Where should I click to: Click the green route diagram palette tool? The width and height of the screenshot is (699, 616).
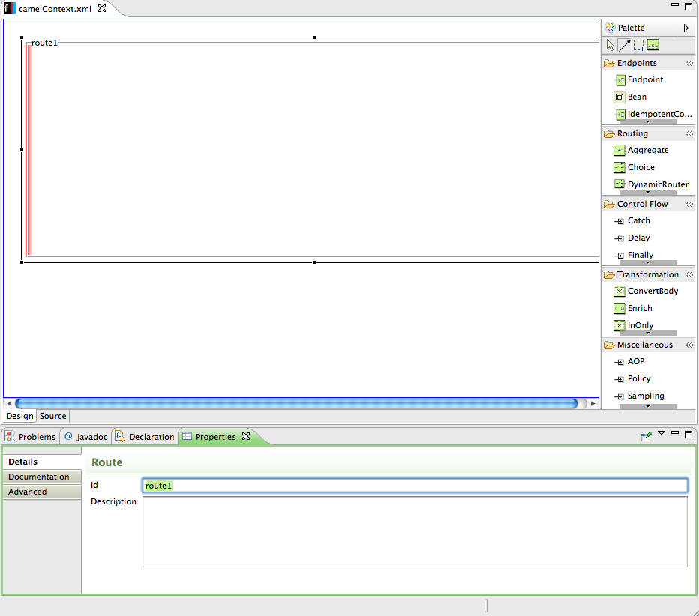tap(652, 45)
